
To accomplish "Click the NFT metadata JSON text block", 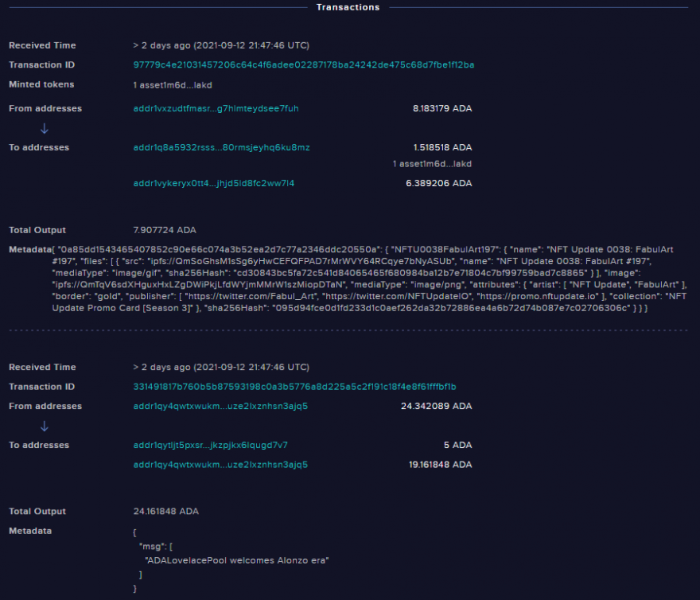I will (370, 279).
